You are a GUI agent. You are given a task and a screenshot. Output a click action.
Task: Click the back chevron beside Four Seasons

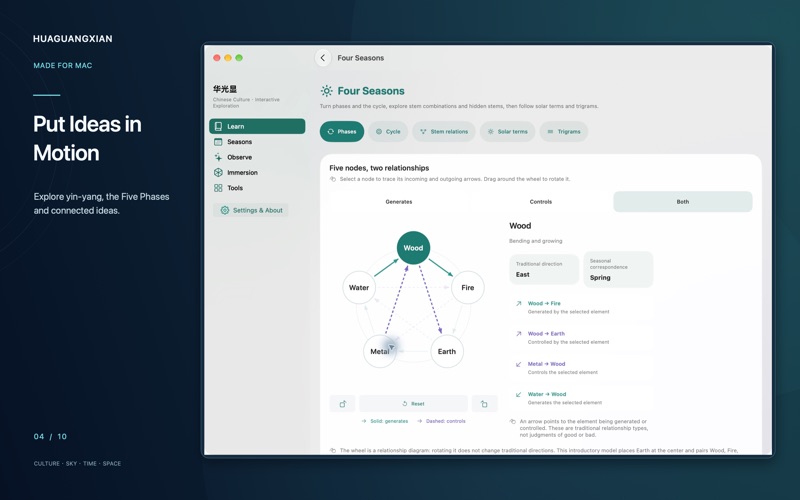(x=322, y=58)
